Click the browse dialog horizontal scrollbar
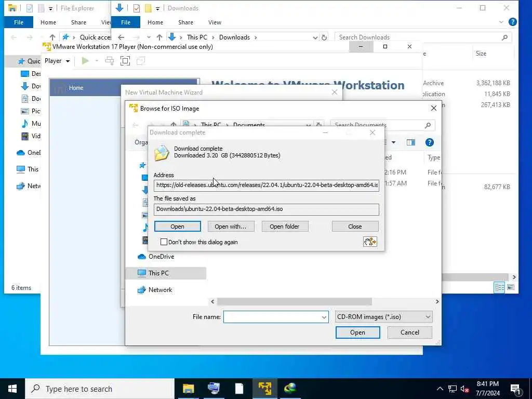This screenshot has width=532, height=399. [x=294, y=302]
